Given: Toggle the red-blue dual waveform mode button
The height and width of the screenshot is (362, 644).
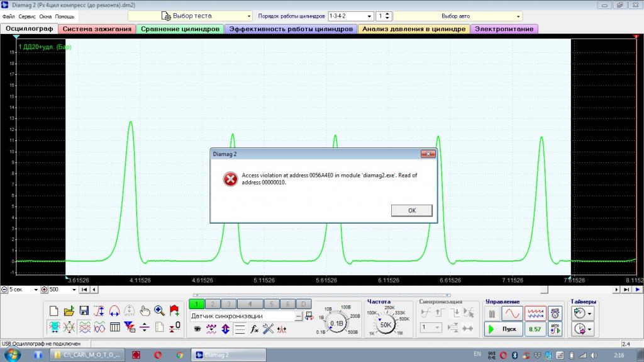Looking at the screenshot, I should coord(535,314).
